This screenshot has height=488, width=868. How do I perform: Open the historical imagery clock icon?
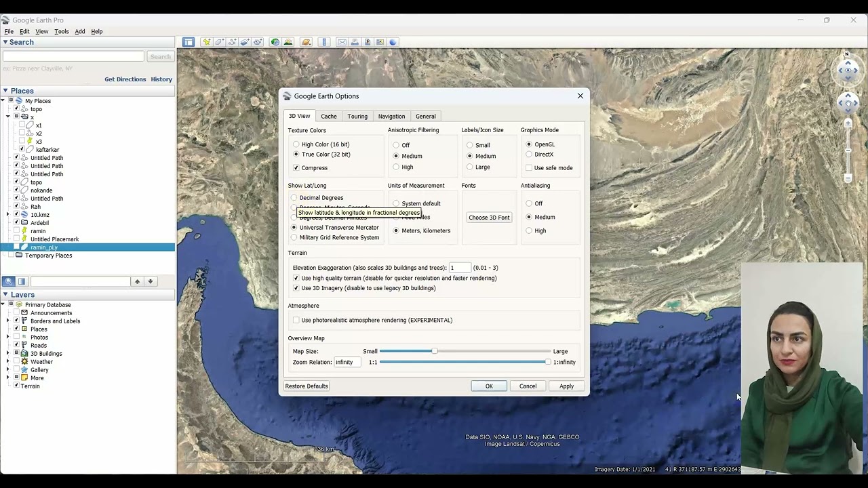click(x=275, y=42)
